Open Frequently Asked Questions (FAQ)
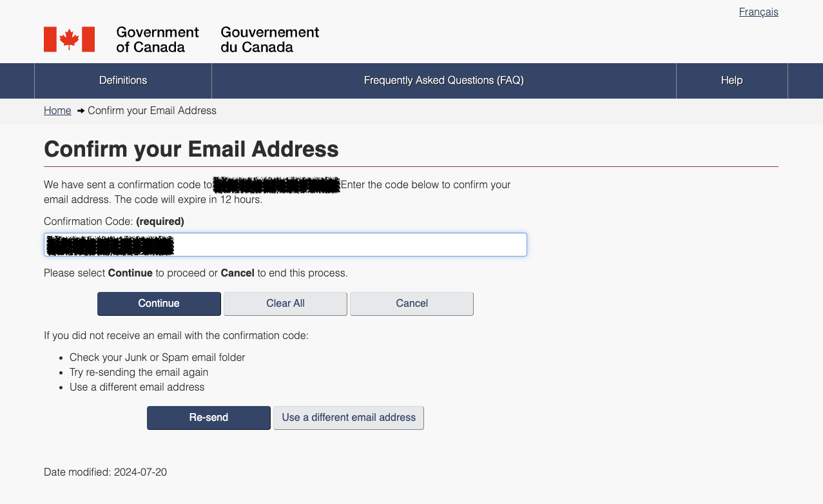This screenshot has height=504, width=823. 443,81
